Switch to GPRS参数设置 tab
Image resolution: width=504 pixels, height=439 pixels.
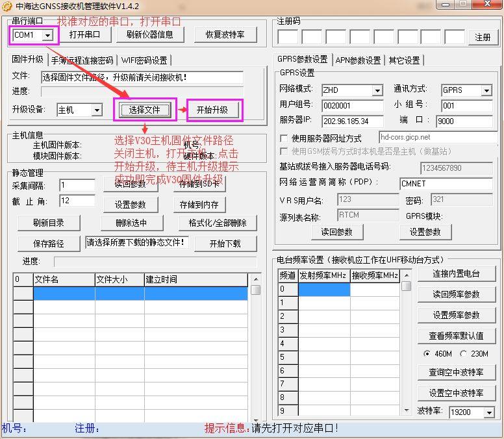tap(303, 59)
